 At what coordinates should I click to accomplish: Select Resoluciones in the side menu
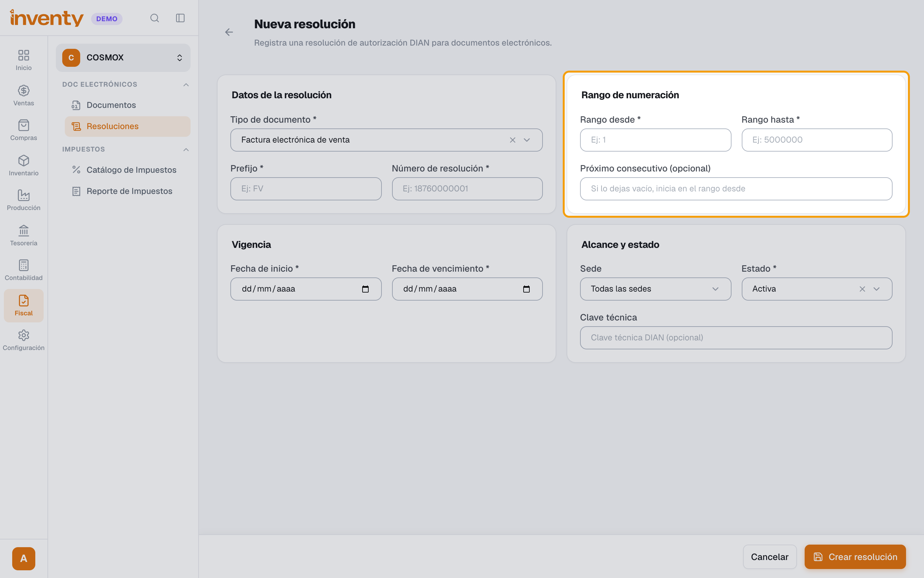(x=127, y=127)
